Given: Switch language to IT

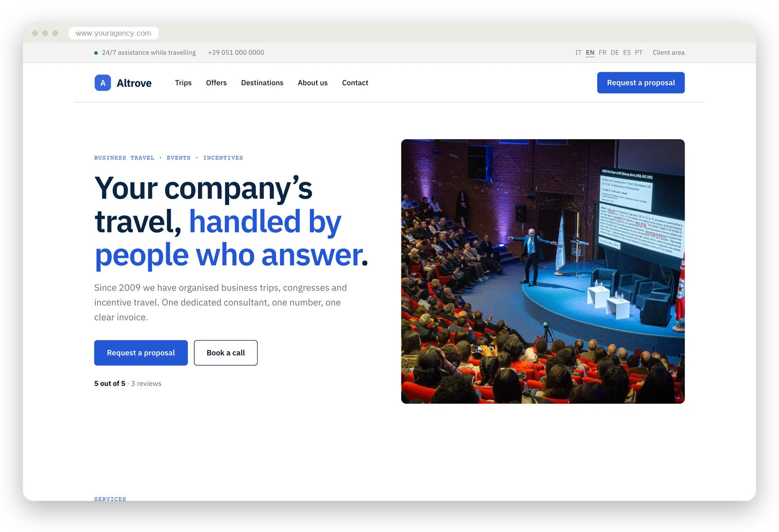Looking at the screenshot, I should (x=578, y=53).
